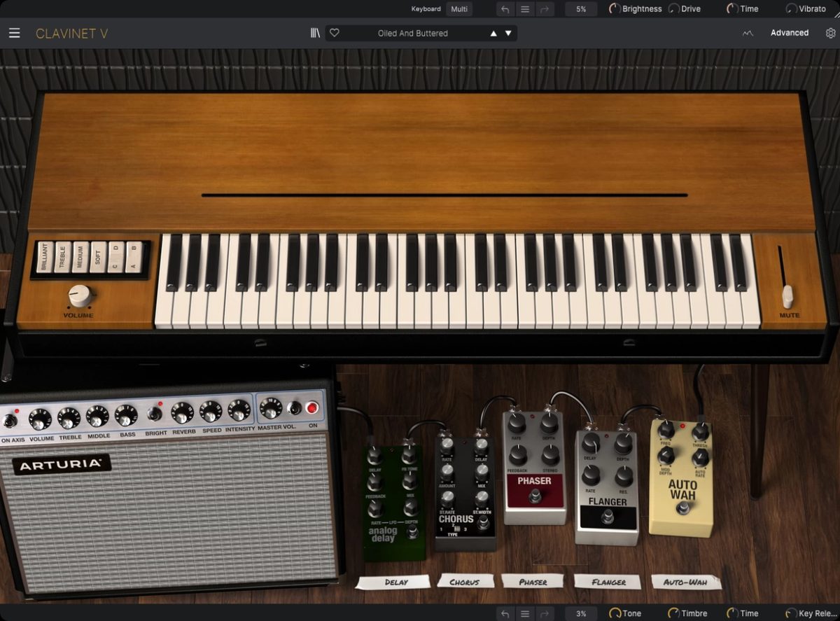Screen dimensions: 840x621
Task: Click the amp Treble knob
Action: click(x=69, y=418)
